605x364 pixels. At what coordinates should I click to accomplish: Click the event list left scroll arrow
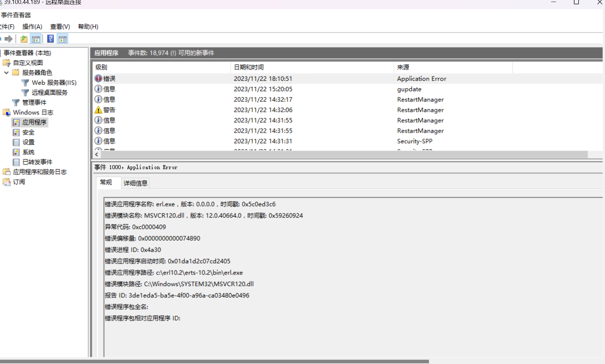(97, 154)
